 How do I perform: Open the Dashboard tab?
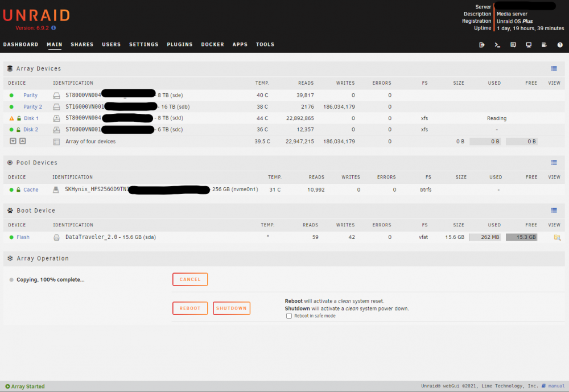20,44
